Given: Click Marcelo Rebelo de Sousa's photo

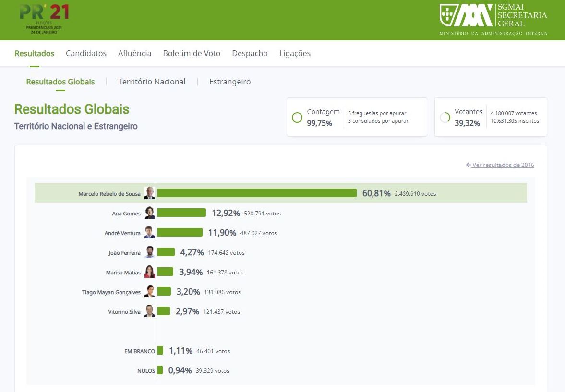Looking at the screenshot, I should click(150, 193).
